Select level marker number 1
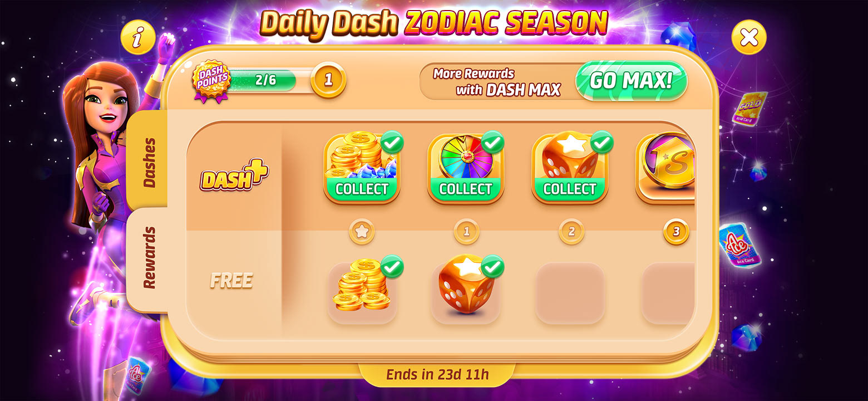The width and height of the screenshot is (868, 401). 466,232
